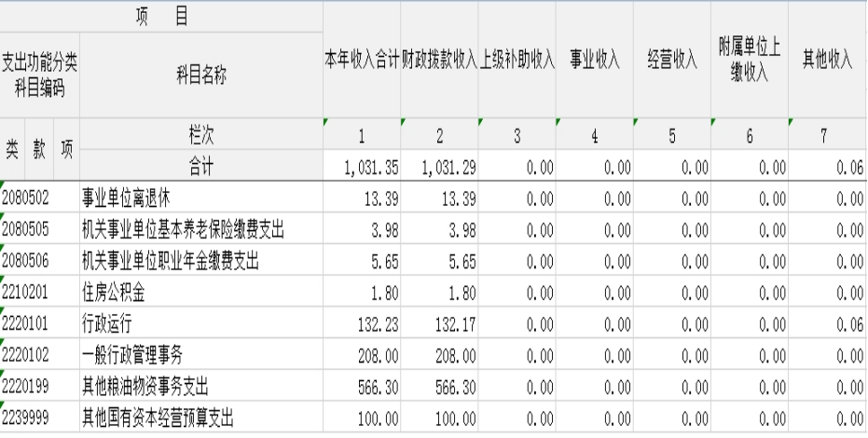Click the 其他收入 column header

828,60
